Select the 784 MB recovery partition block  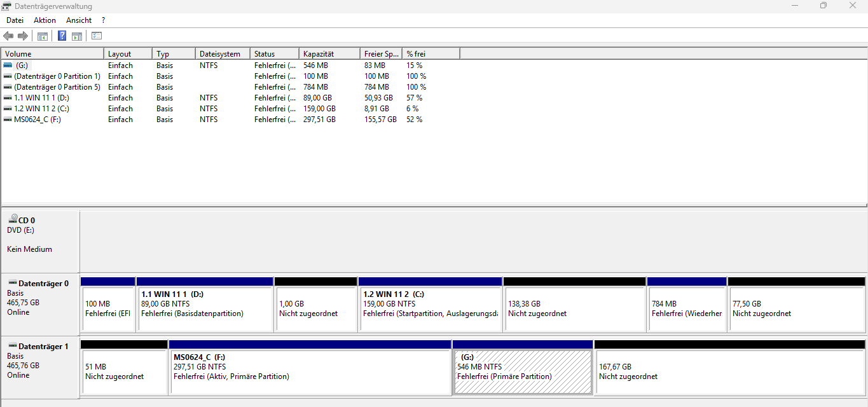coord(687,304)
